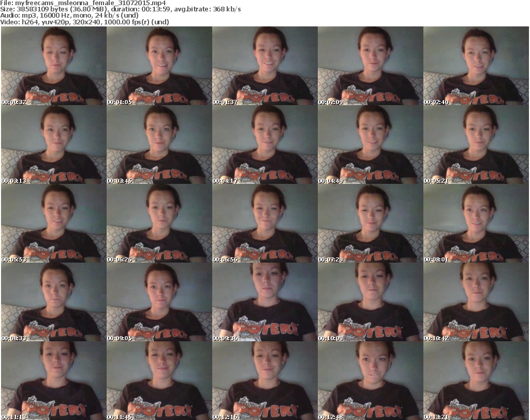Open the frame at 00:03:13
The width and height of the screenshot is (530, 420).
[54, 144]
